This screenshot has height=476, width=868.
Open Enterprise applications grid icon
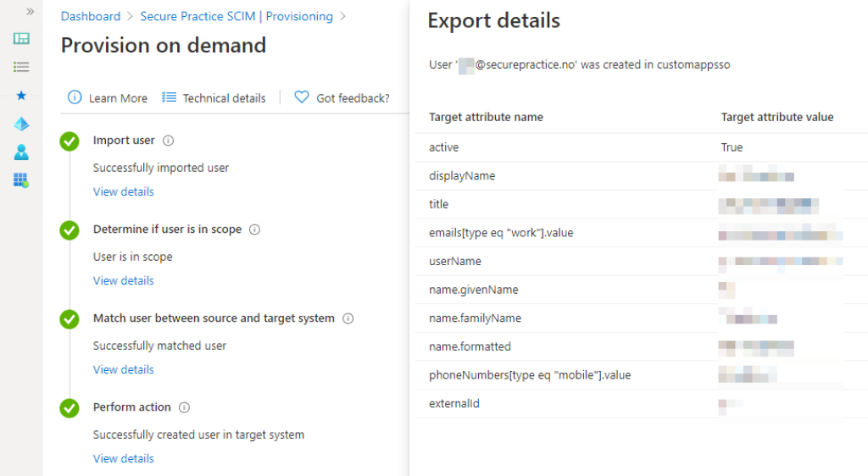21,180
